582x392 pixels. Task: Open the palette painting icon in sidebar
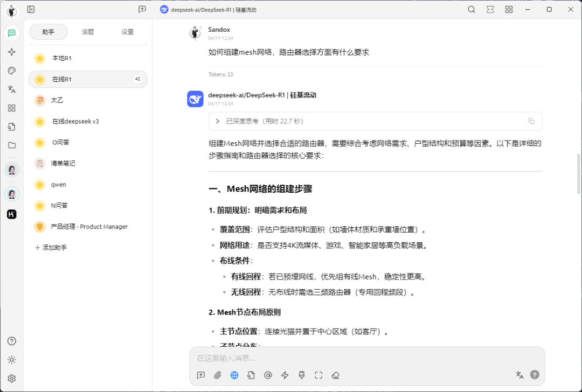12,71
